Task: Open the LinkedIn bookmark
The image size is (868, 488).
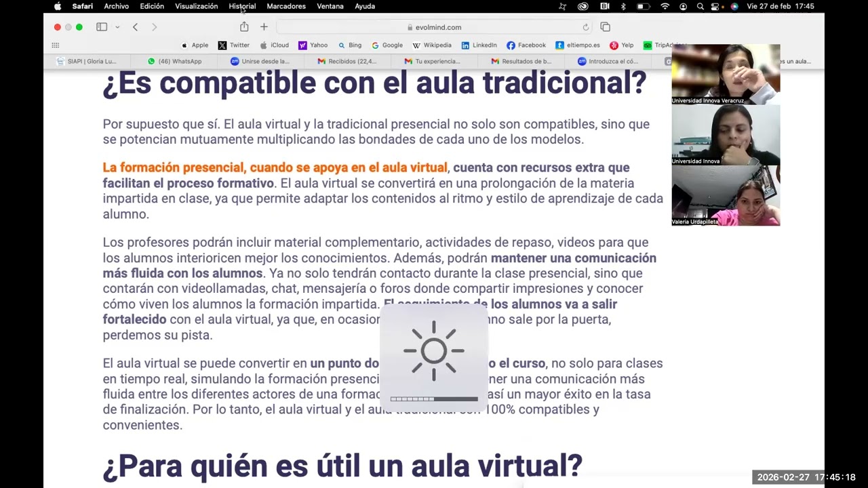Action: click(479, 45)
